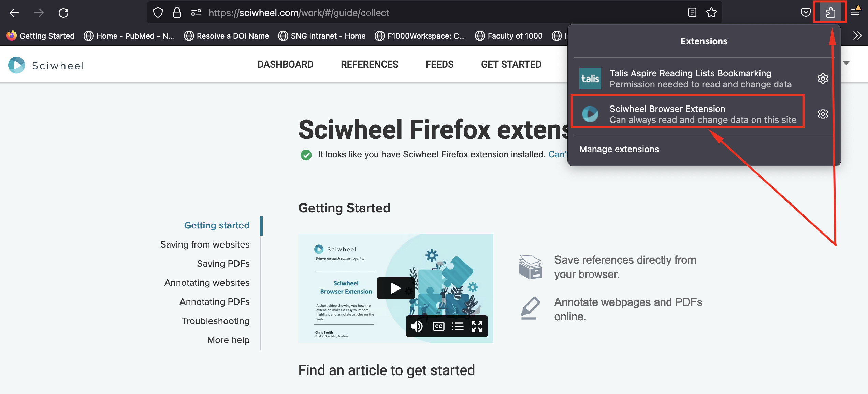Open the Firefox application hamburger menu
The height and width of the screenshot is (394, 868).
855,13
